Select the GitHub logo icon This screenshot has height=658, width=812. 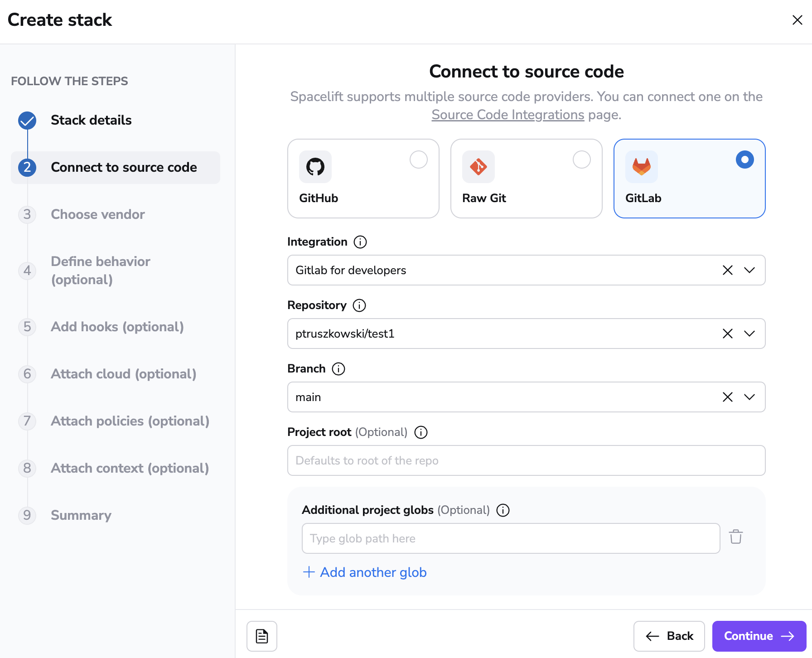(316, 166)
